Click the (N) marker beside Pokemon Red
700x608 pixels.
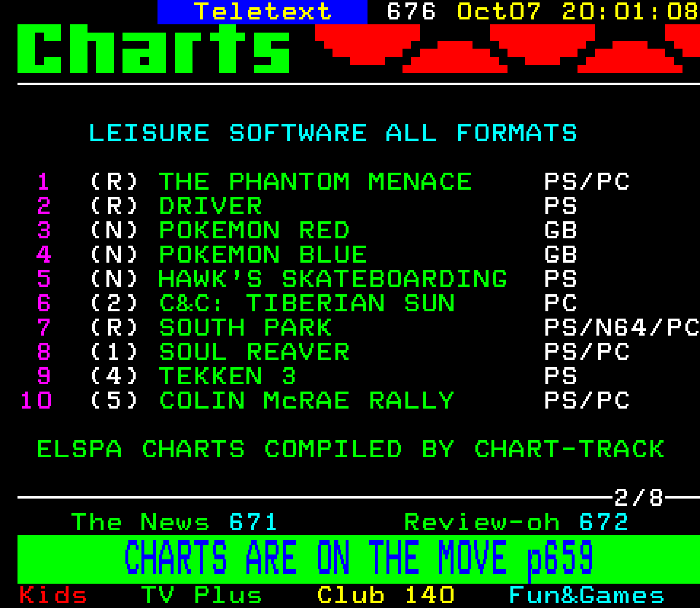114,231
